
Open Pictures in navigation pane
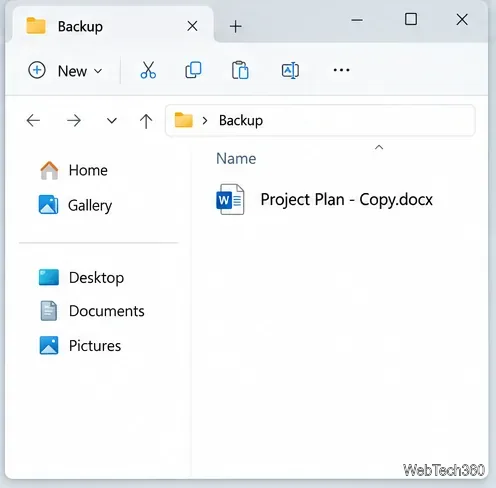click(80, 345)
